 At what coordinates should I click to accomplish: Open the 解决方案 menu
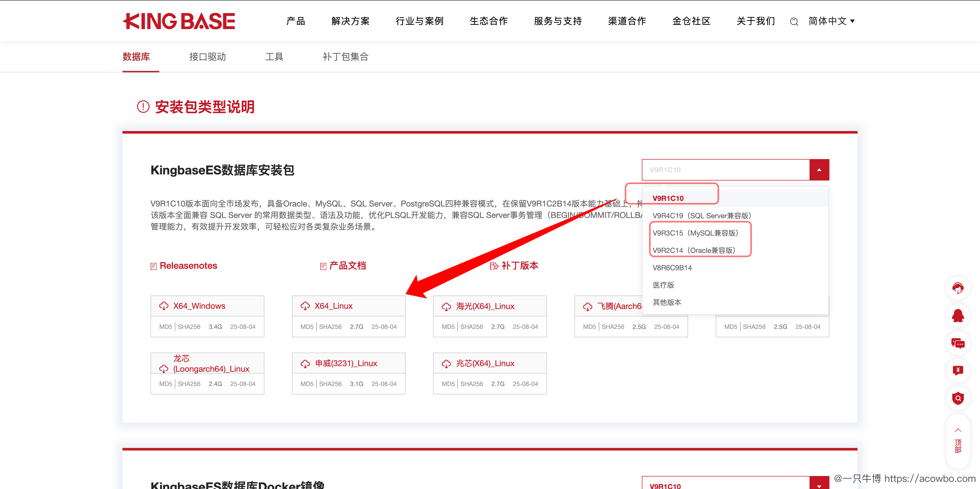350,21
